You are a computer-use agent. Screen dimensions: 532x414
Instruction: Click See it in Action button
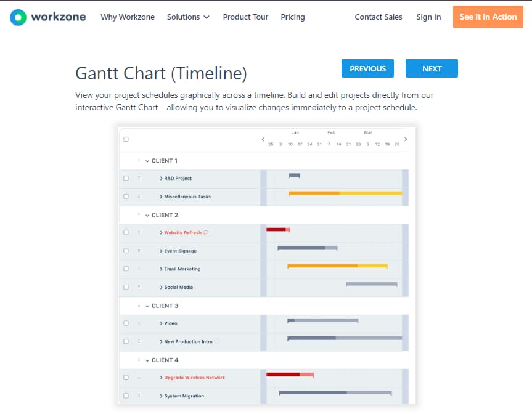tap(488, 17)
